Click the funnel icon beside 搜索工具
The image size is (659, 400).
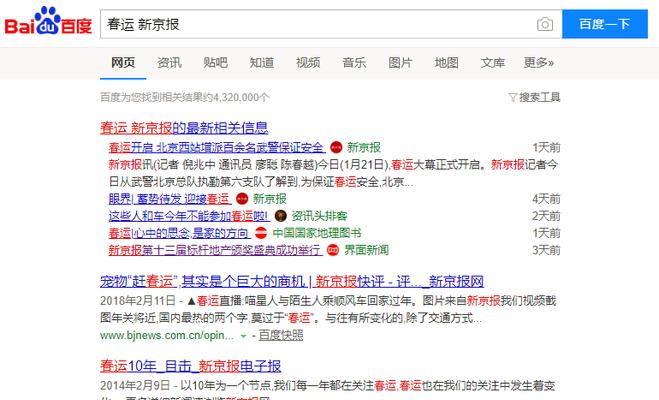click(x=513, y=98)
